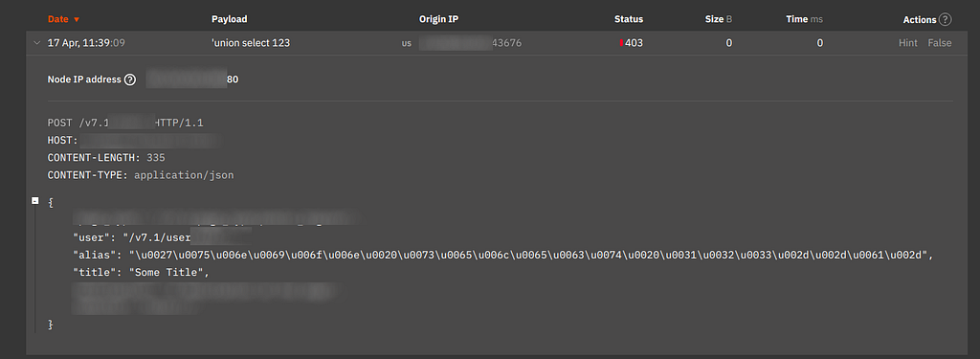Click the CONTENT-TYPE application/json header line
The height and width of the screenshot is (359, 980).
click(141, 176)
